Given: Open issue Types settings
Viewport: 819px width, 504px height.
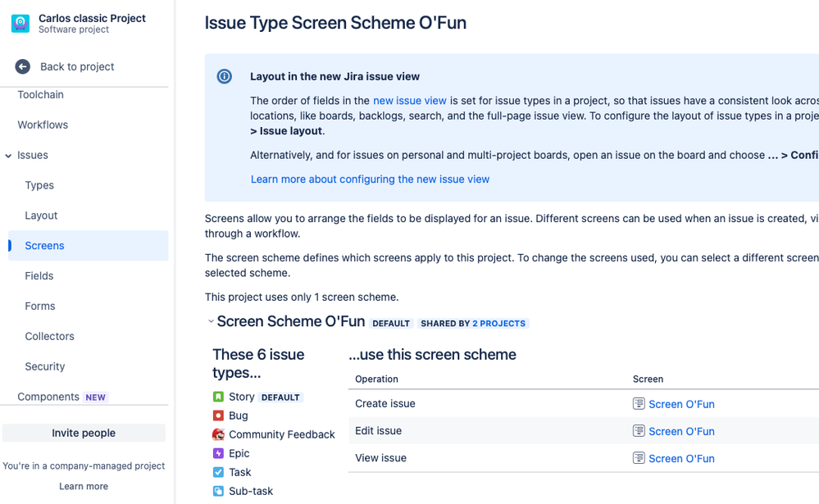Looking at the screenshot, I should click(39, 185).
